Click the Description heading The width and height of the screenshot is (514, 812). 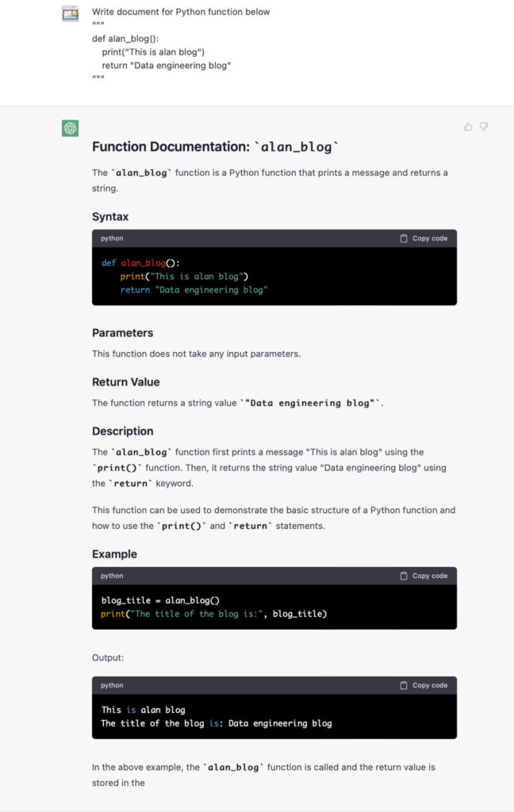[123, 431]
